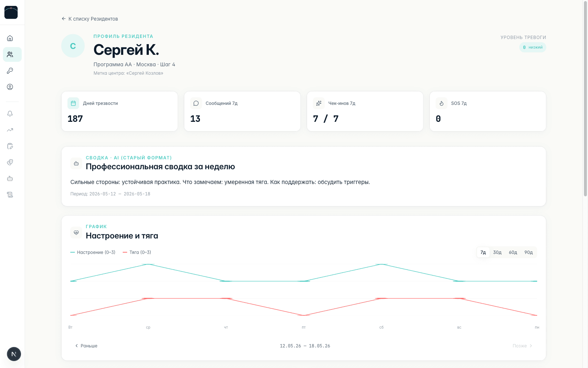Click the flame icon on SOS 7д card
Image resolution: width=588 pixels, height=368 pixels.
pos(441,103)
